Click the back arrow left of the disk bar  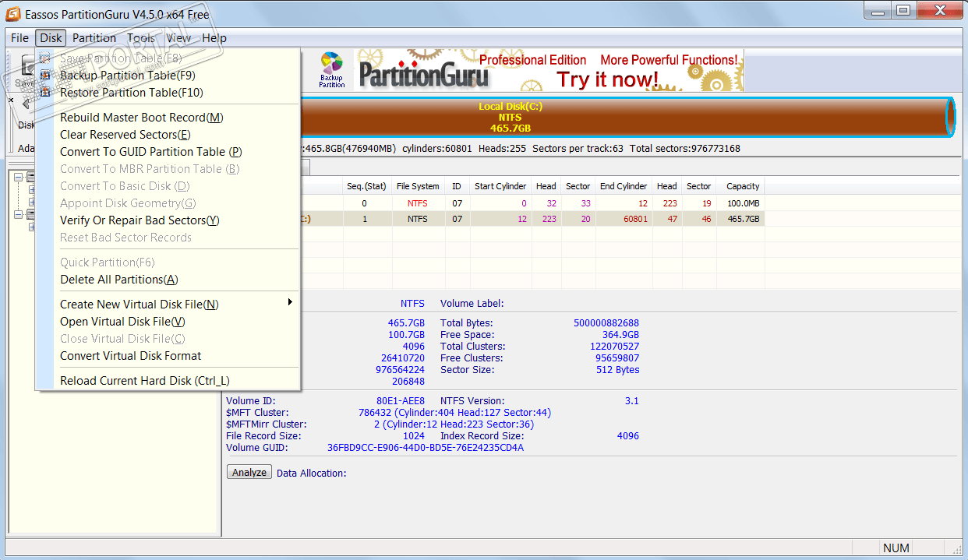[x=26, y=104]
